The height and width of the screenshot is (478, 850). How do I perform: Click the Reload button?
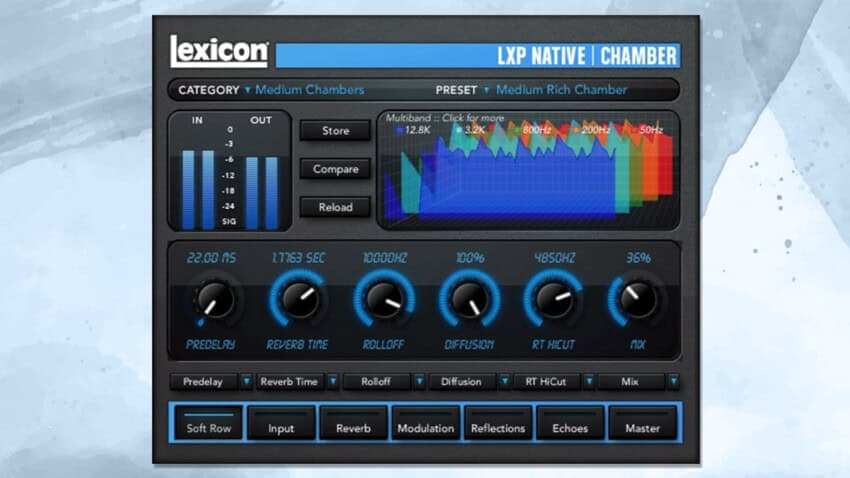point(335,207)
